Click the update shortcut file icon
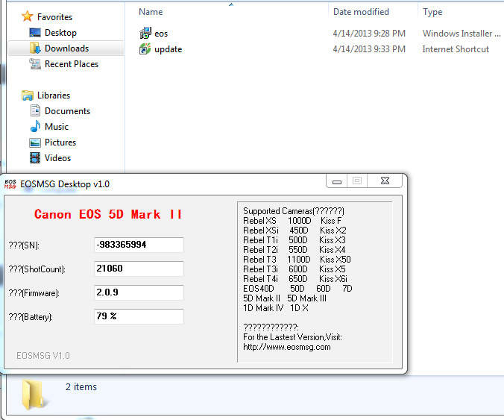The image size is (504, 420). pyautogui.click(x=145, y=49)
